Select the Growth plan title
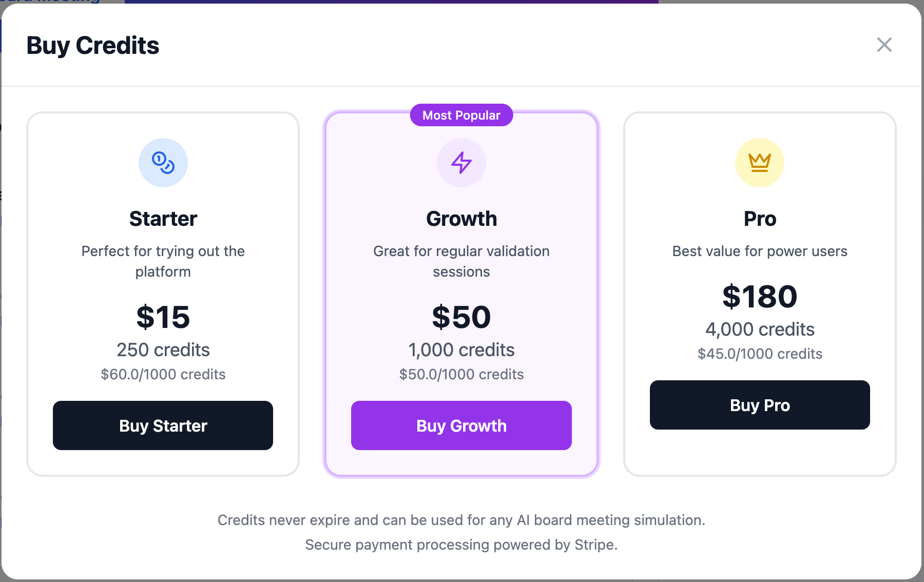 click(x=461, y=219)
